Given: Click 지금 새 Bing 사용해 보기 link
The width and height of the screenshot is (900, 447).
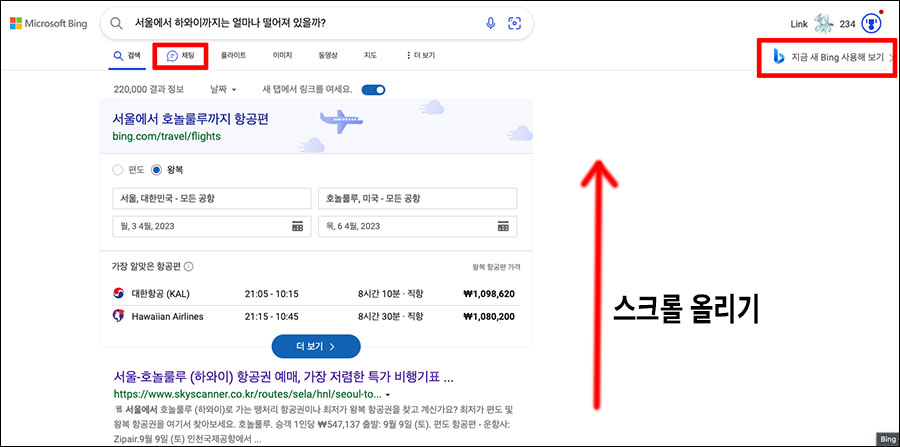Looking at the screenshot, I should 837,57.
